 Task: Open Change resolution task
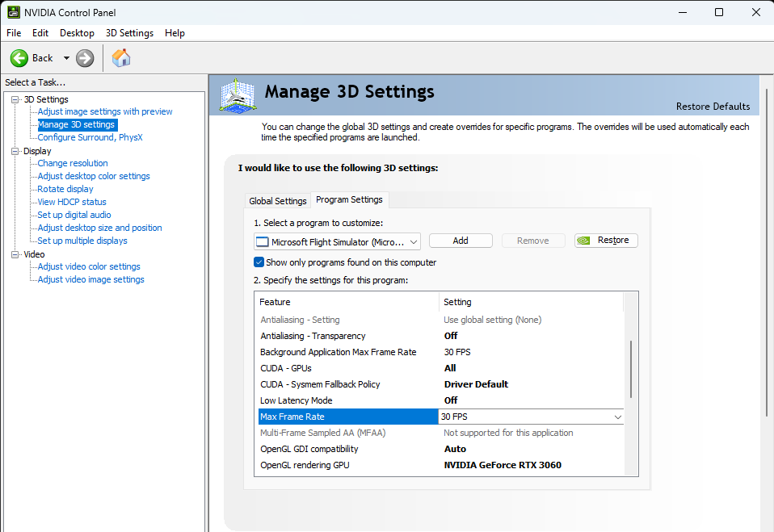(x=73, y=163)
